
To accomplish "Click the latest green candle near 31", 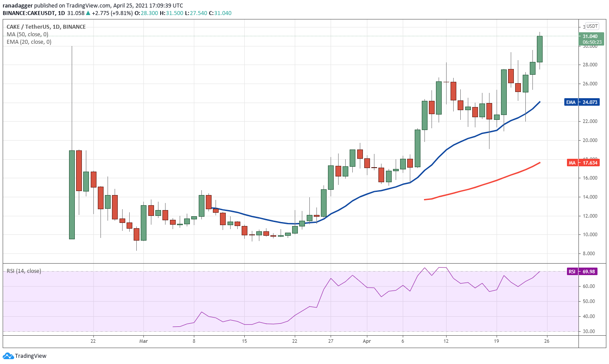I will click(x=540, y=49).
